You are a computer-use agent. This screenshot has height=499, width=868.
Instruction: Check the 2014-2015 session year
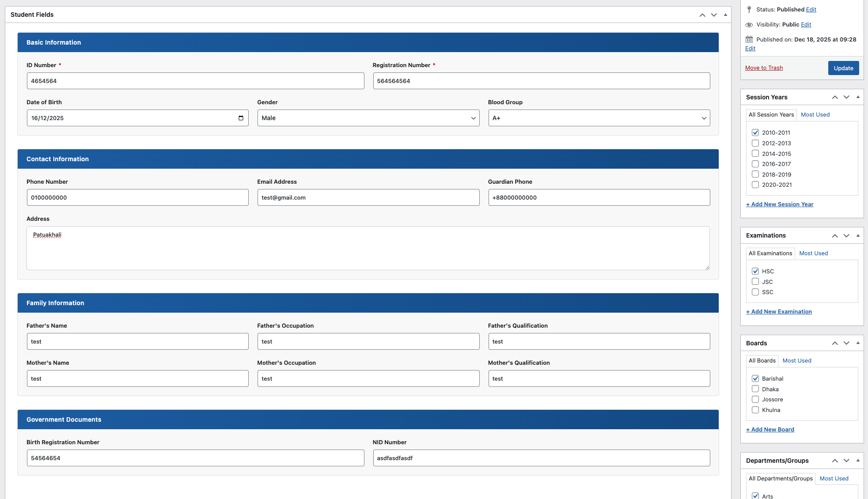coord(755,153)
